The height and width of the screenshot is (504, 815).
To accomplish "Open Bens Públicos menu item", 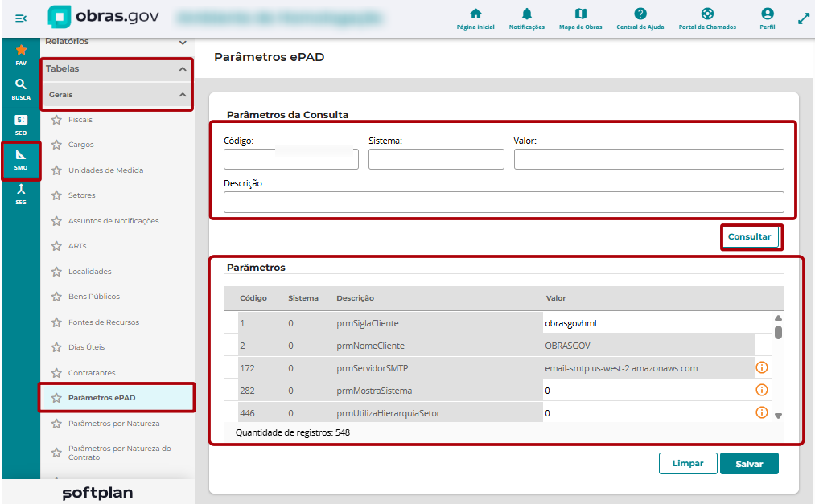I will click(x=94, y=297).
